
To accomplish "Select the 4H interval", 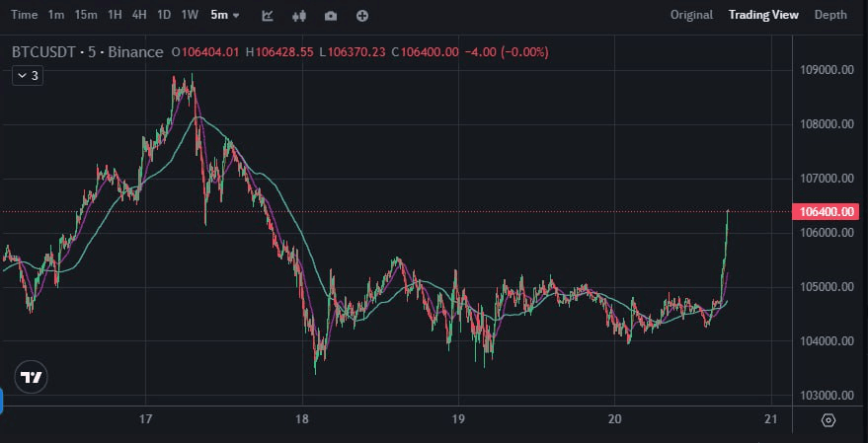I will [x=139, y=15].
